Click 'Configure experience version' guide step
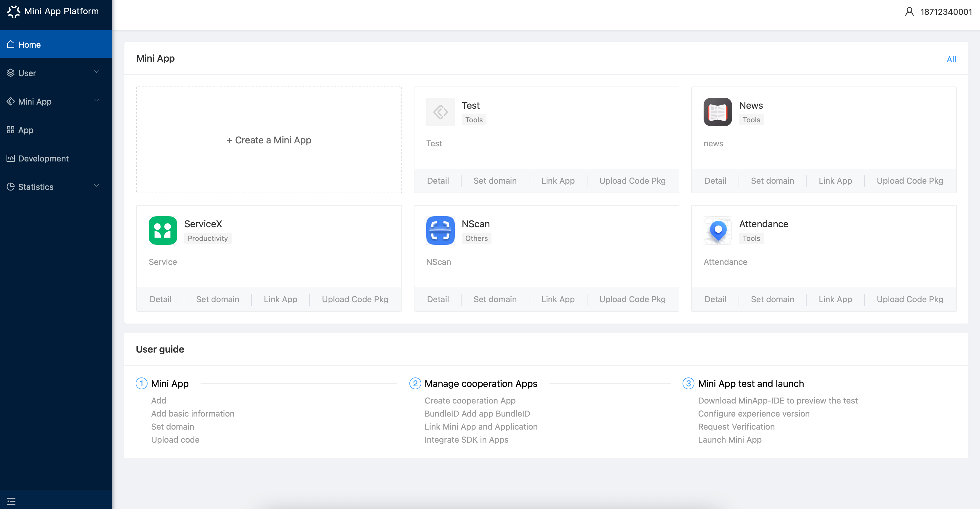Viewport: 980px width, 509px height. click(x=754, y=414)
